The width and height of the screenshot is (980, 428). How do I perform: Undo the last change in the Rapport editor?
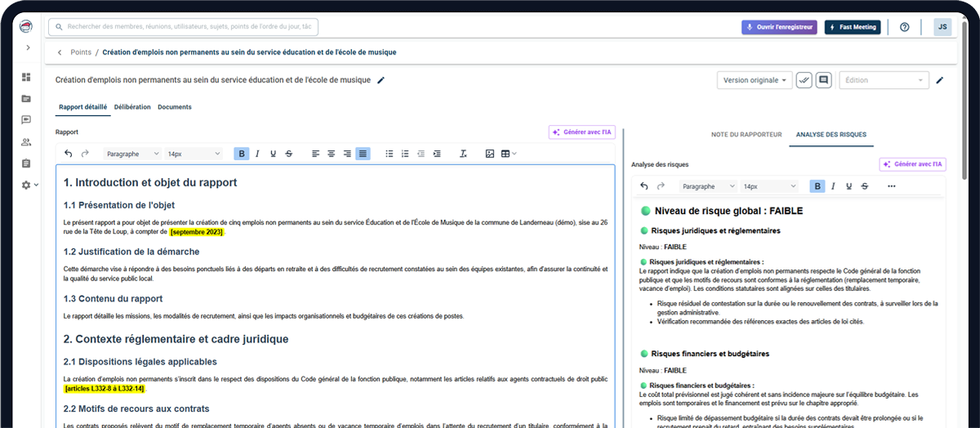tap(69, 154)
